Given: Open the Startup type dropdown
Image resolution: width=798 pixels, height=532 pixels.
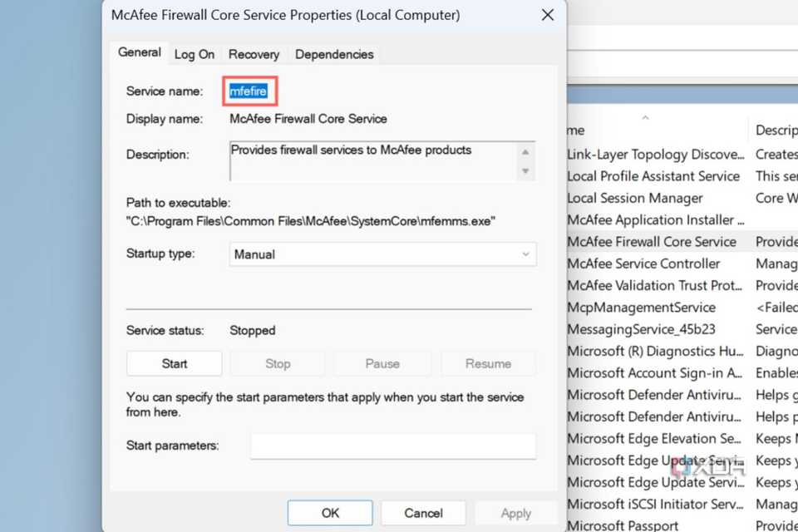Looking at the screenshot, I should [382, 254].
